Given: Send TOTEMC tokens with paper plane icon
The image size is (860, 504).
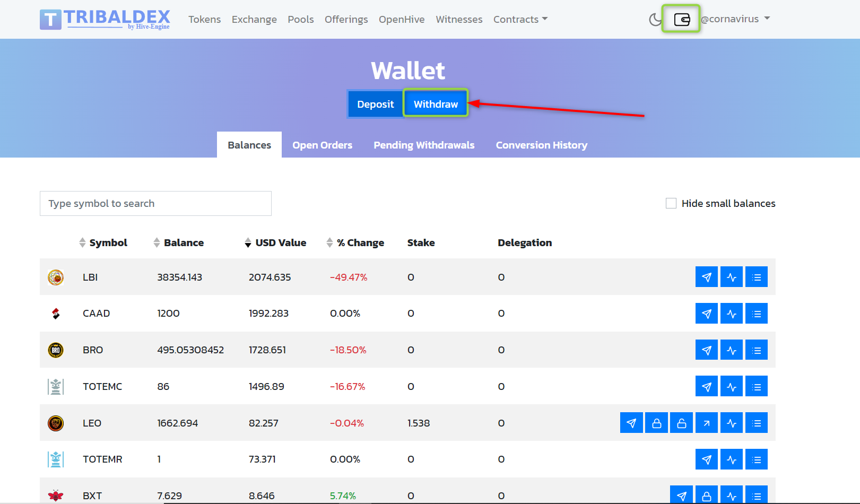Looking at the screenshot, I should pos(707,387).
